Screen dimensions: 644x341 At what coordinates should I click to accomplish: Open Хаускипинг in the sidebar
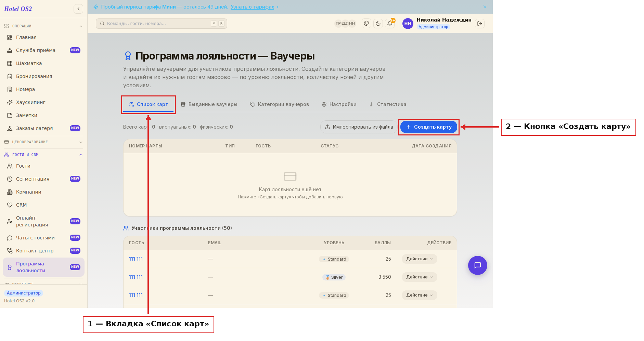[x=43, y=102]
